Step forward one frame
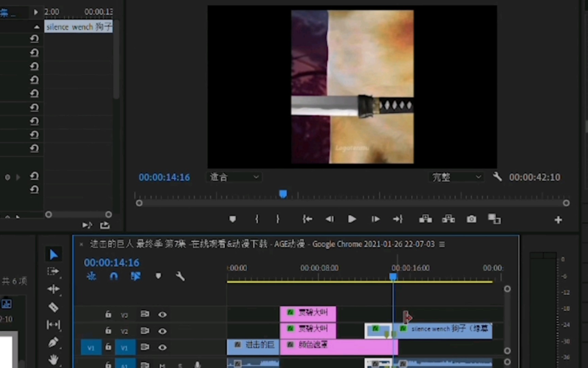The width and height of the screenshot is (588, 368). coord(375,219)
